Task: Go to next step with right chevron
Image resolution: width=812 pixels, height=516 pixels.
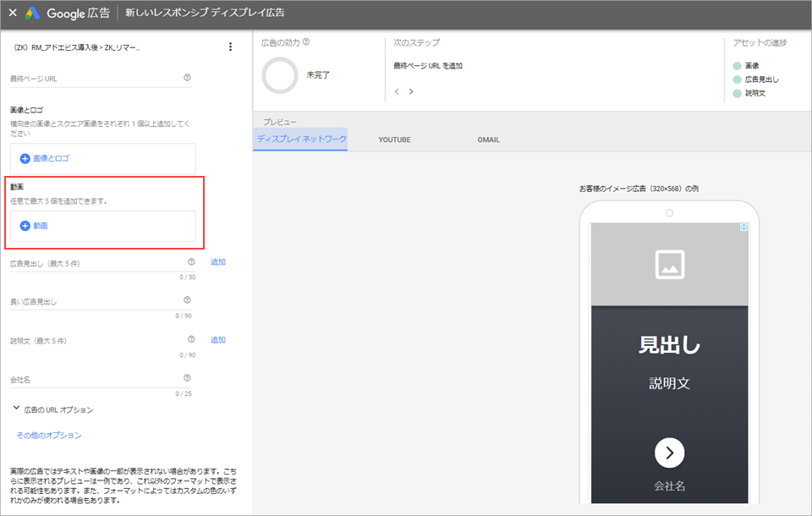Action: coord(411,91)
